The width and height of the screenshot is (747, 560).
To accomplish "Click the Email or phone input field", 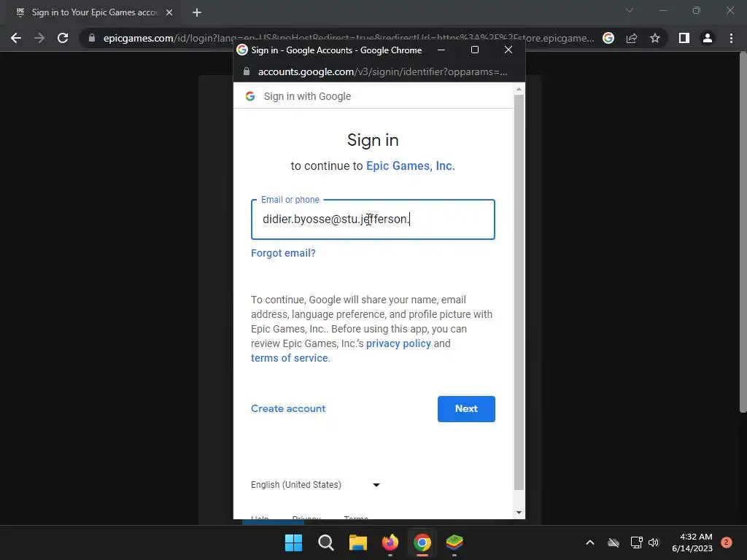I will pyautogui.click(x=373, y=219).
